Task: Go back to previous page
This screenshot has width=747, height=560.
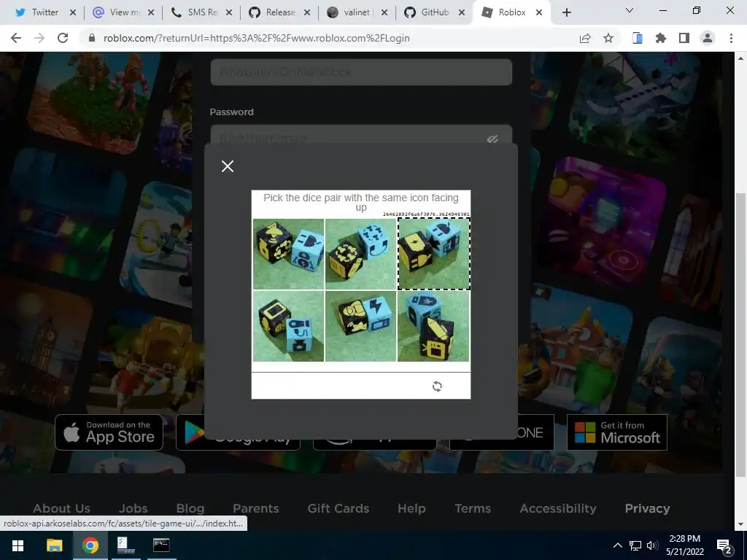Action: point(16,38)
